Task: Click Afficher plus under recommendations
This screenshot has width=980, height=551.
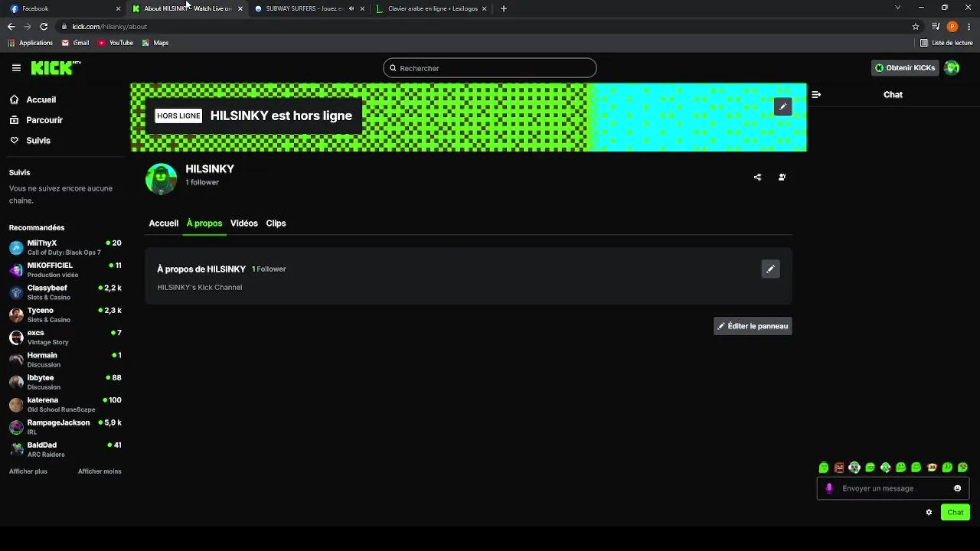Action: pos(28,471)
